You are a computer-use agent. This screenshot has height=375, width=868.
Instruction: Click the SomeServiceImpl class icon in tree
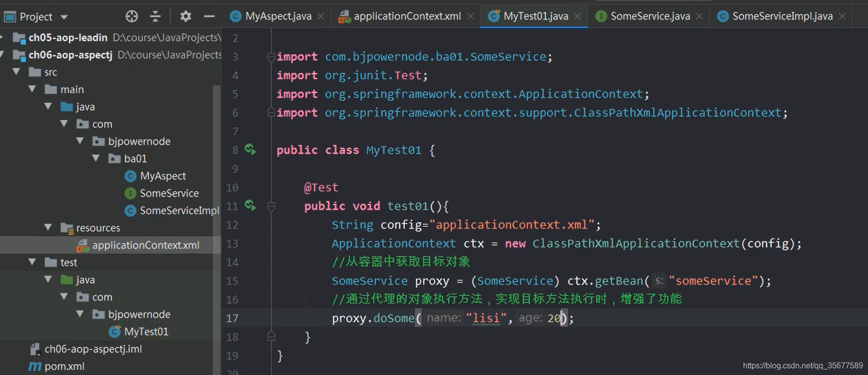tap(130, 210)
